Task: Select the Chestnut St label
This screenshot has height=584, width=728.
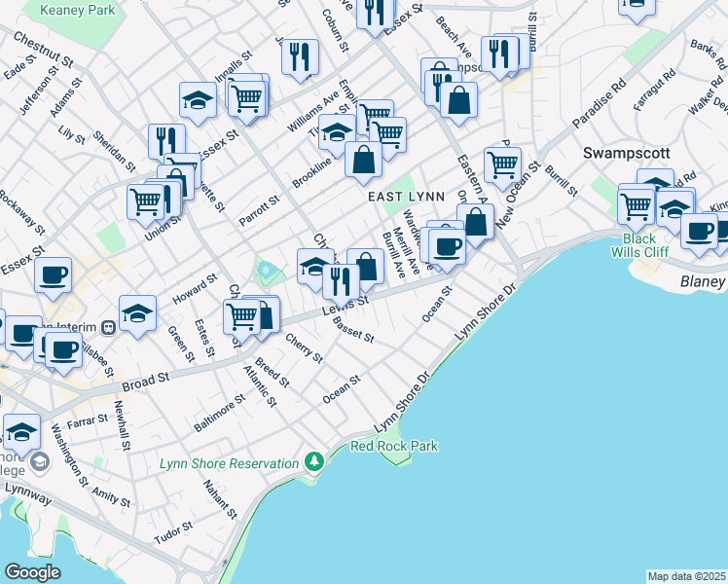Action: [44, 50]
